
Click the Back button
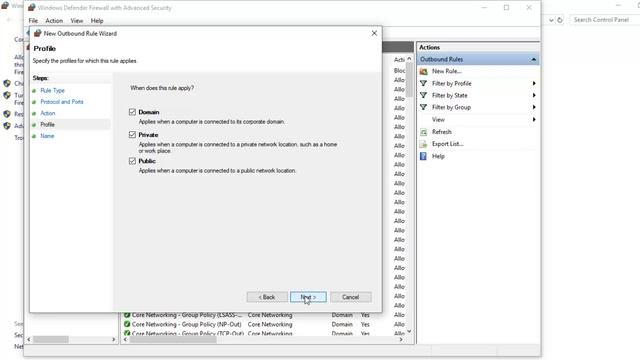[267, 297]
